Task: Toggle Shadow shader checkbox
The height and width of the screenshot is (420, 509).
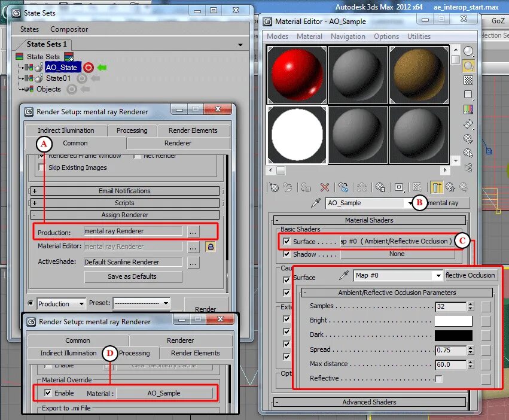Action: coord(286,254)
